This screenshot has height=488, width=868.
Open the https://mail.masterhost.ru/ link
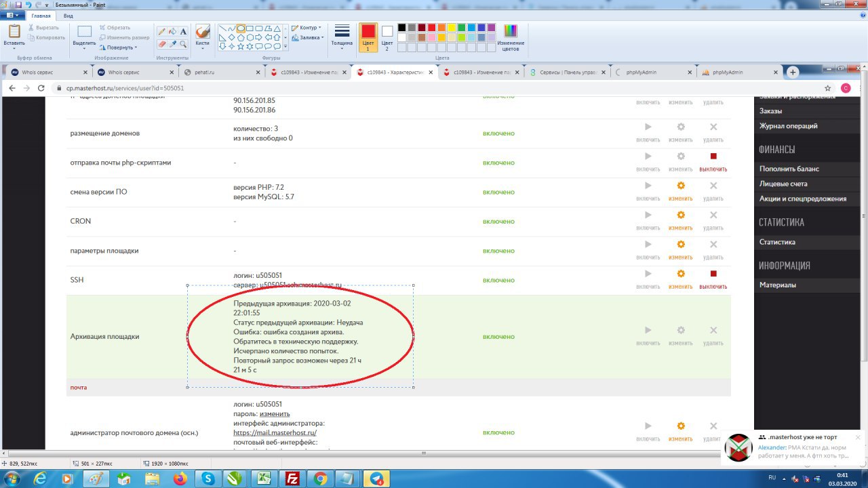coord(275,432)
